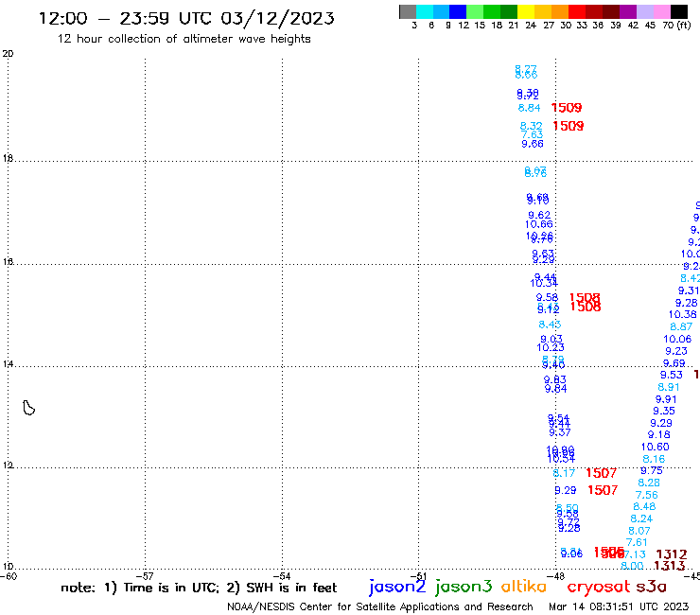Click wave height value 9.62
Screen dimensions: 700x615
[x=539, y=216]
